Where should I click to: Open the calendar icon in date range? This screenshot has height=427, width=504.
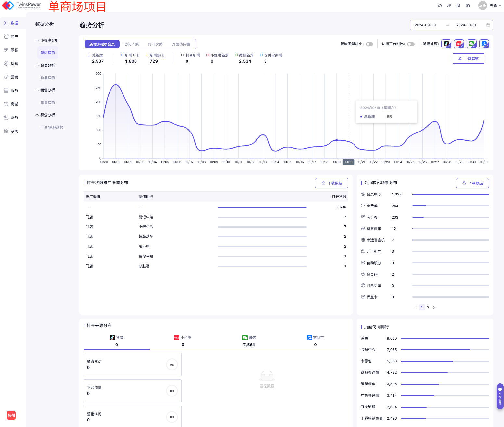(488, 25)
